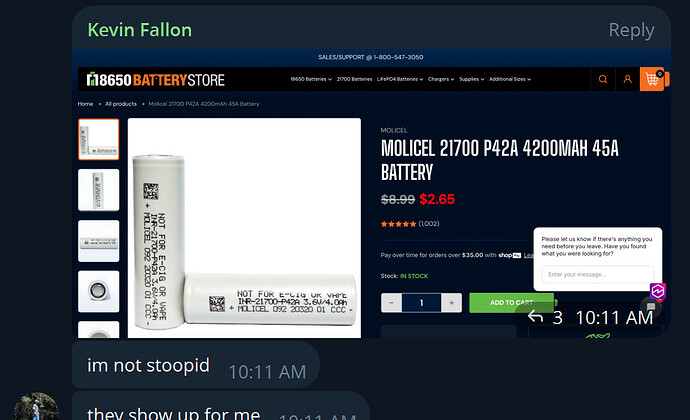Click the five-star rating icons

pyautogui.click(x=398, y=224)
